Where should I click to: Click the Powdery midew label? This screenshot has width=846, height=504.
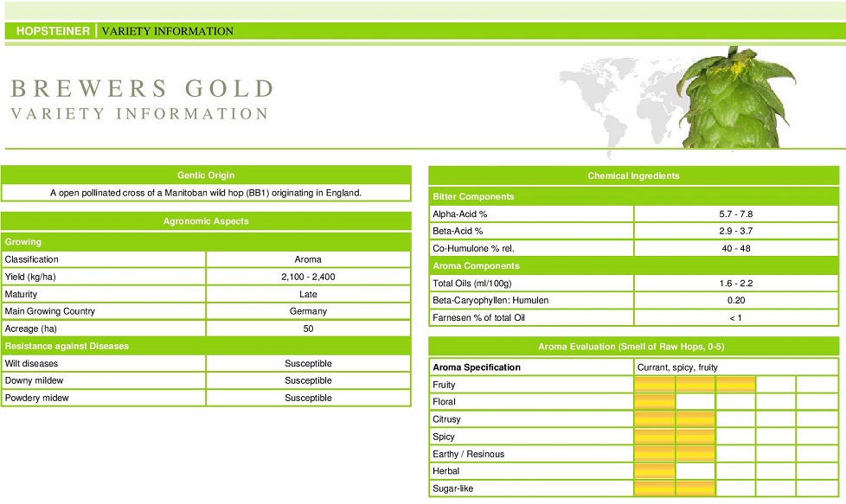[x=36, y=398]
